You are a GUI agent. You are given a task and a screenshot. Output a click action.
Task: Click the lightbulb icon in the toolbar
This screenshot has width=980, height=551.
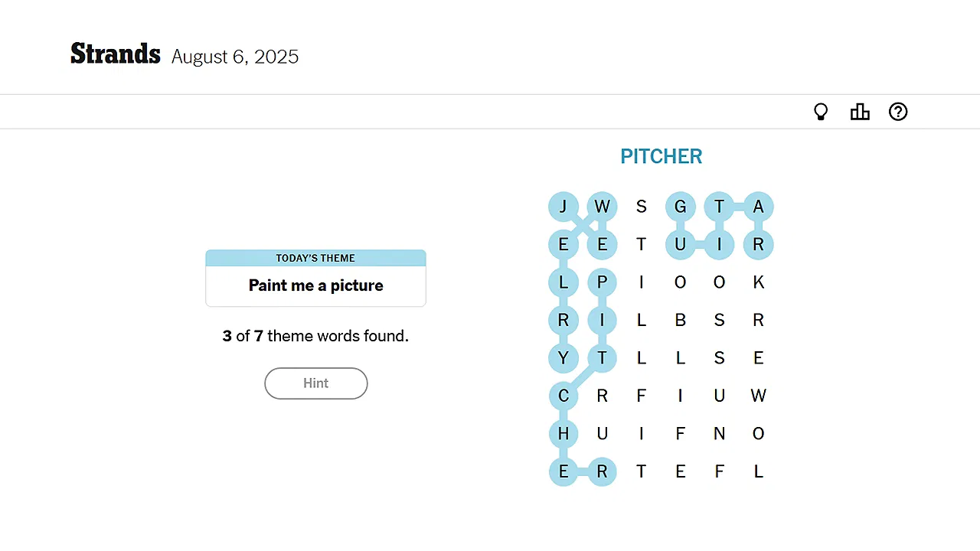tap(821, 112)
